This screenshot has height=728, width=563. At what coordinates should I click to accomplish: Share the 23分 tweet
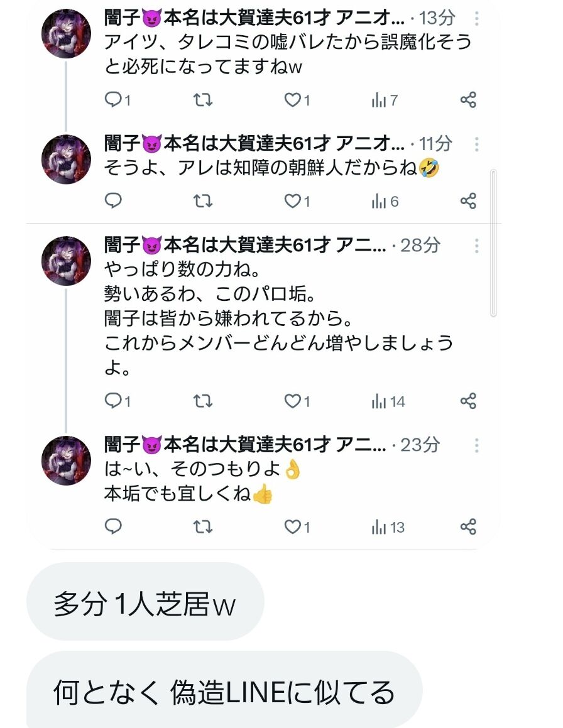tap(468, 526)
